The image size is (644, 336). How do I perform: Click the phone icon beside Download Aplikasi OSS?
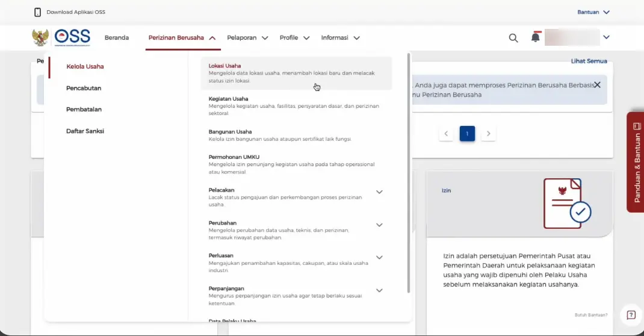click(38, 12)
